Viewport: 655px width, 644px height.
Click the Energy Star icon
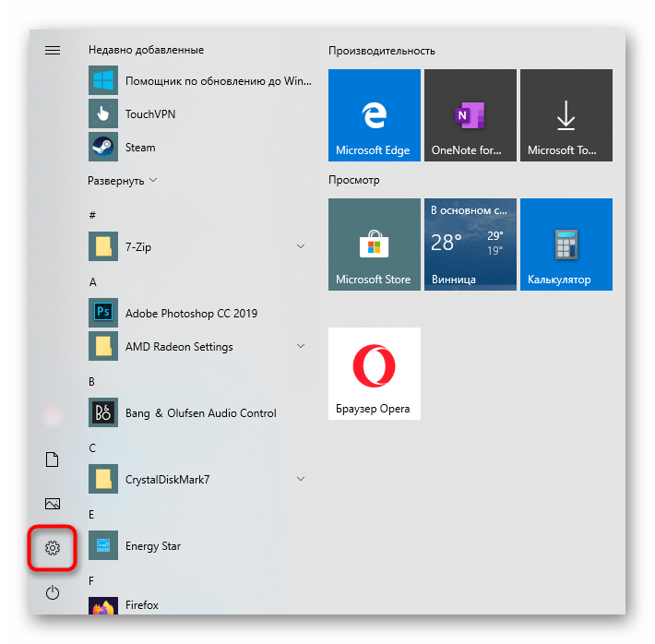coord(103,545)
